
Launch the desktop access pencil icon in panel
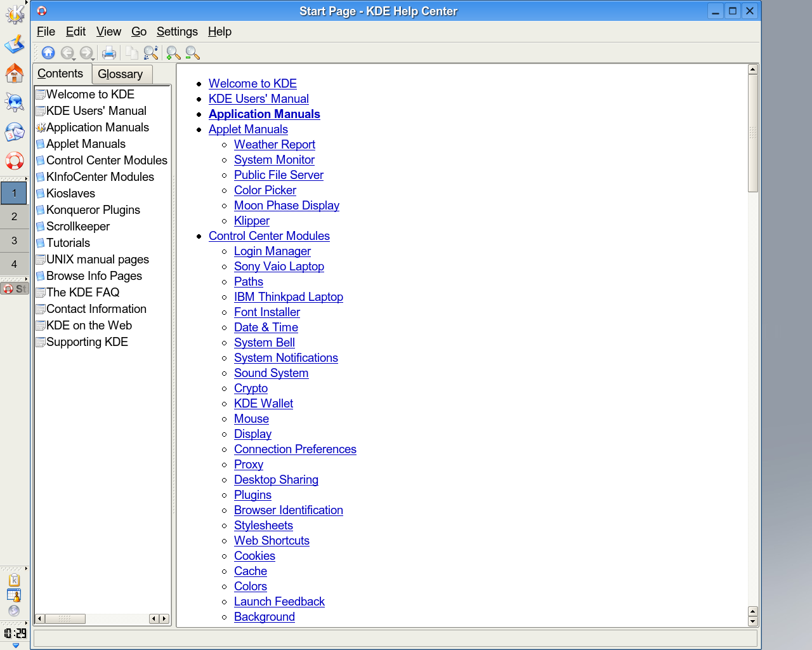(x=15, y=44)
